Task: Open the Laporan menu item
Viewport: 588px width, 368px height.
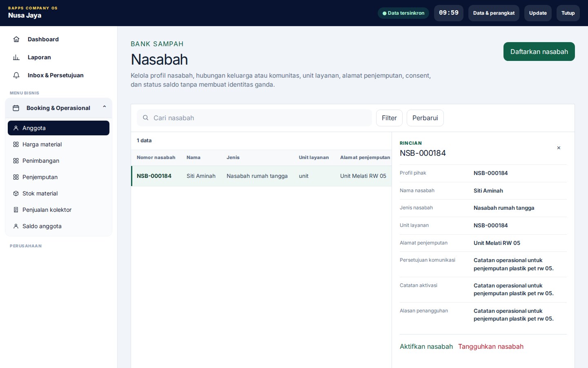Action: tap(58, 57)
